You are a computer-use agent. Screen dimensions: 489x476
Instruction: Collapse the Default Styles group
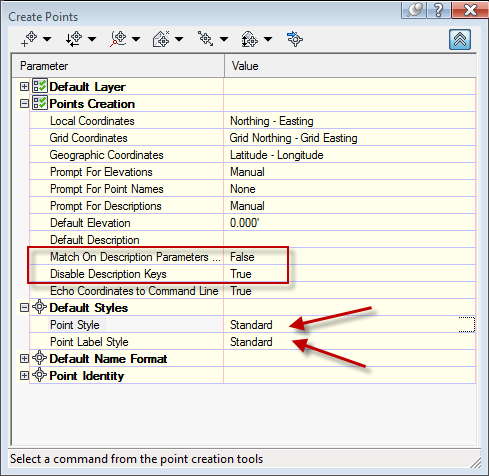pyautogui.click(x=24, y=308)
